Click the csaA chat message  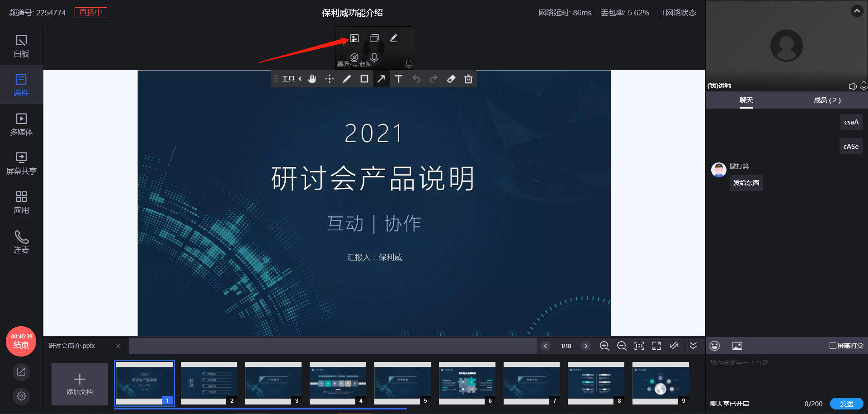pyautogui.click(x=851, y=122)
